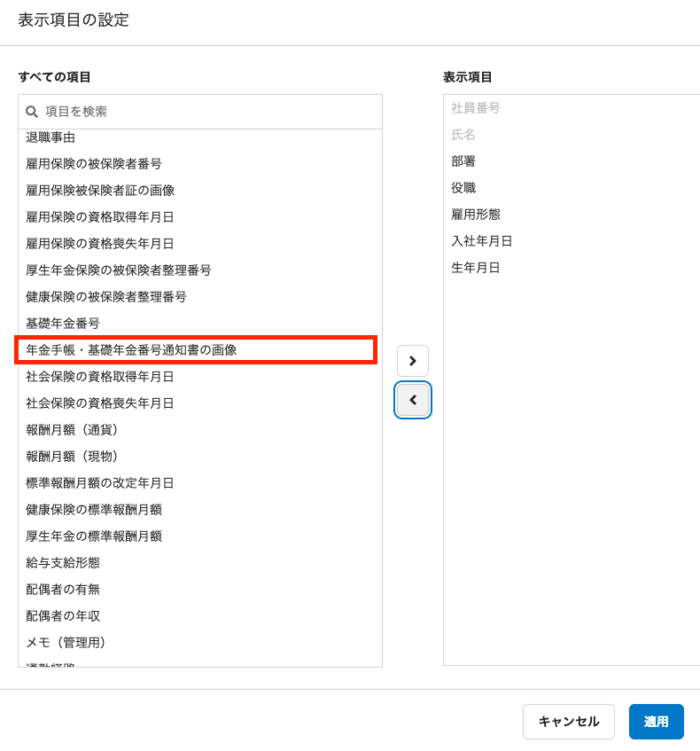The width and height of the screenshot is (700, 751).
Task: Select 報酬月額(通貨) in the list
Action: pyautogui.click(x=200, y=430)
